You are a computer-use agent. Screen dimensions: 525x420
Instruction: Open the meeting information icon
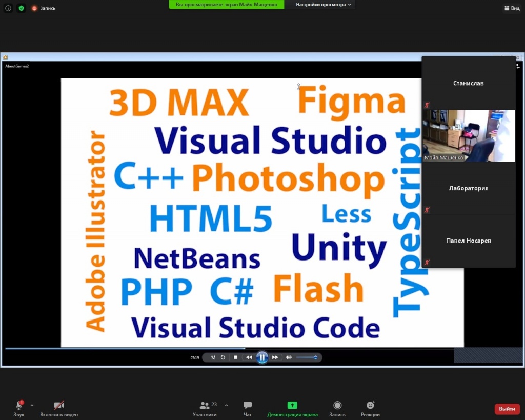pyautogui.click(x=8, y=8)
